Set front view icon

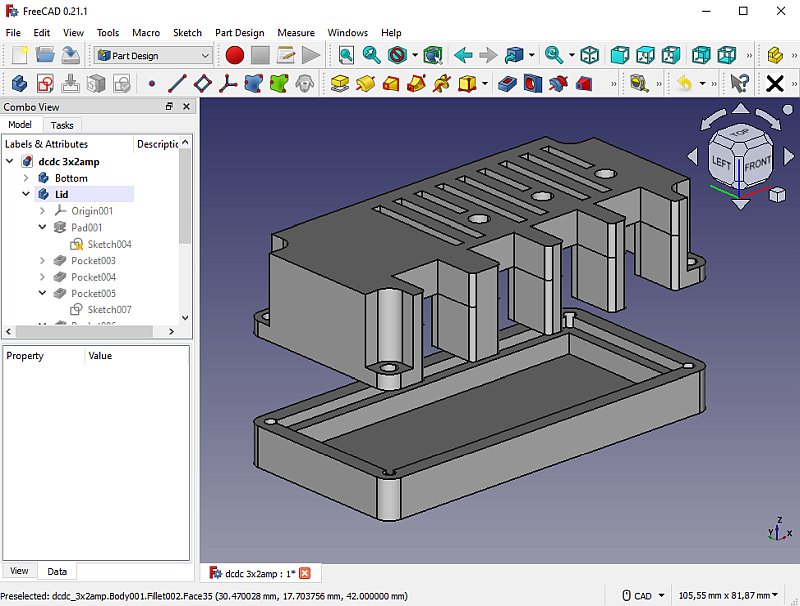click(620, 55)
